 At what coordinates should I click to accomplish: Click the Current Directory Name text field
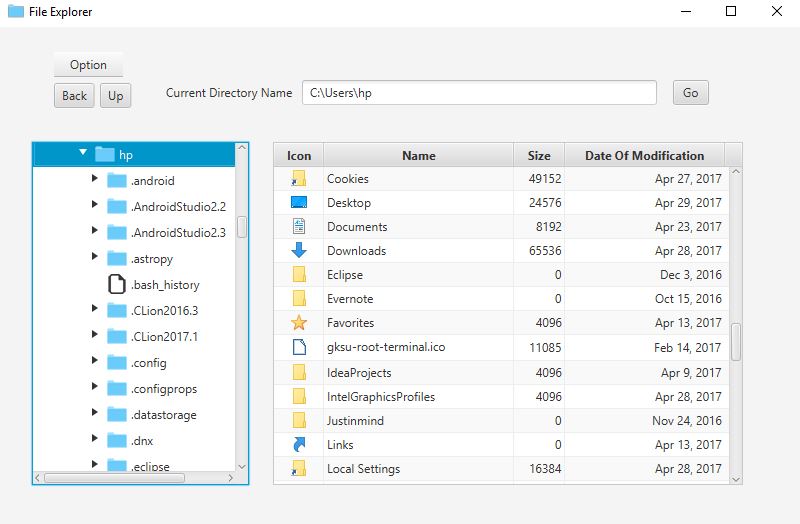pyautogui.click(x=479, y=93)
